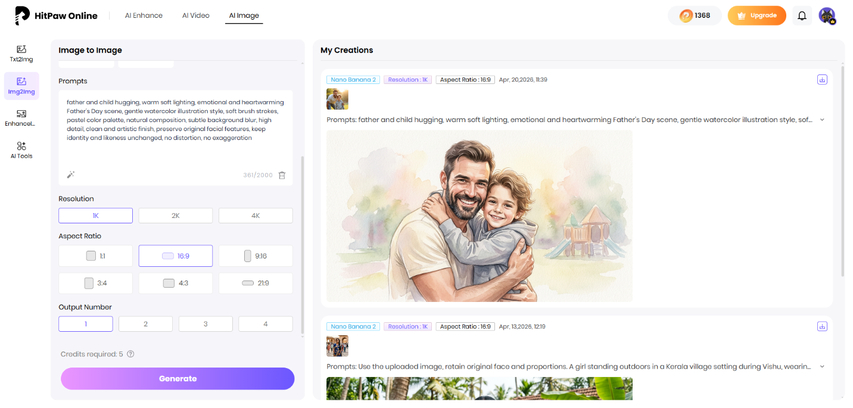Open the Txt2Img sidebar tool
Screen dimensions: 853x408
[21, 53]
